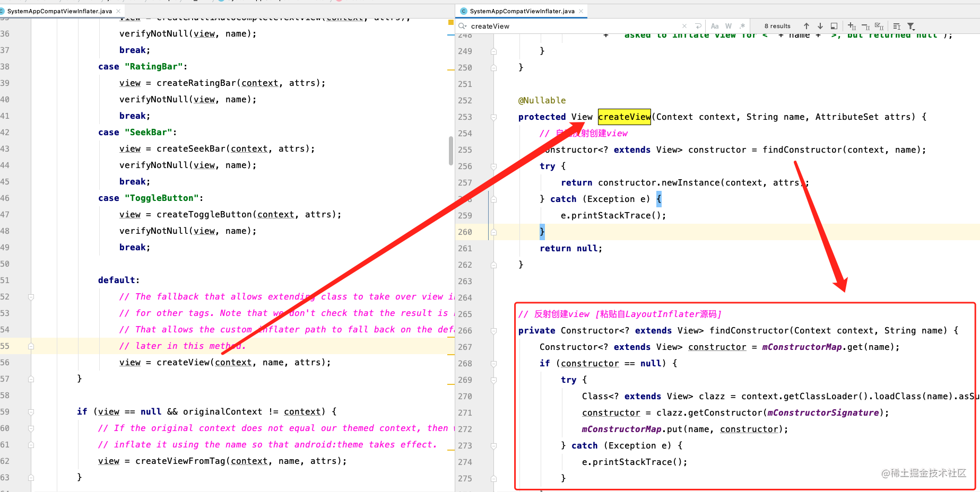Click line number 260 in gutter
This screenshot has width=980, height=492.
465,232
